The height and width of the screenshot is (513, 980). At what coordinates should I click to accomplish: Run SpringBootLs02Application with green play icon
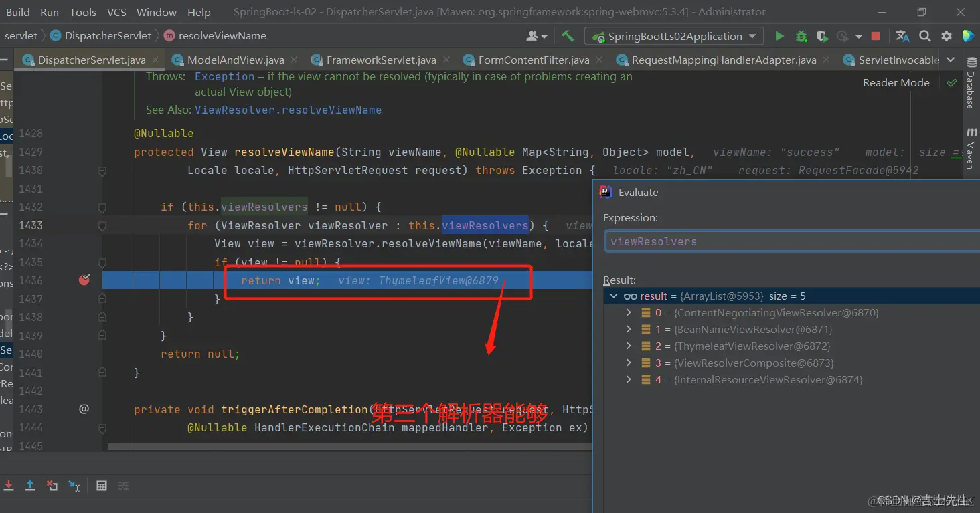[x=779, y=36]
